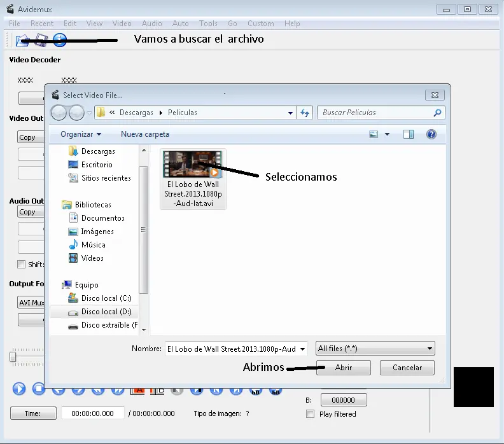Open the Nombre filename dropdown arrow
This screenshot has height=444, width=504.
click(x=302, y=349)
